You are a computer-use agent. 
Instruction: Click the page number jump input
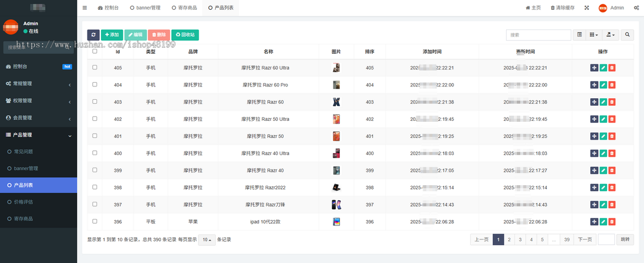tap(606, 240)
